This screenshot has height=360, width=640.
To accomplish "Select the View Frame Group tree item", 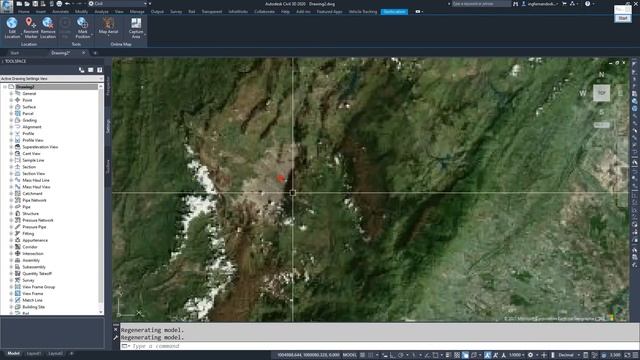I will pos(38,287).
